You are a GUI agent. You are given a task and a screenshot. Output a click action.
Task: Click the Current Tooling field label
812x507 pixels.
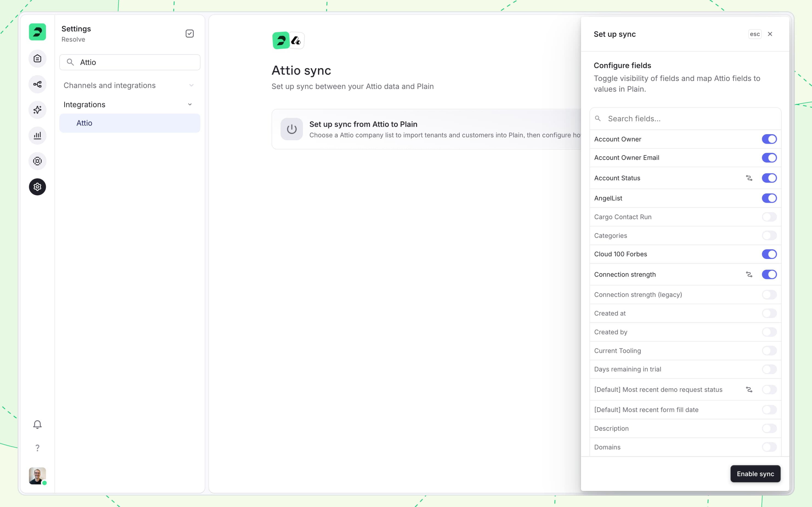[618, 351]
